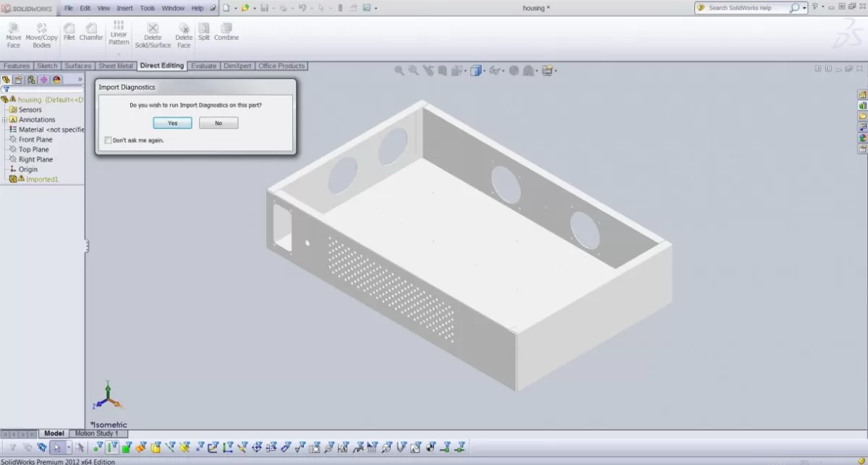Open Design Library in the task pane

click(862, 106)
